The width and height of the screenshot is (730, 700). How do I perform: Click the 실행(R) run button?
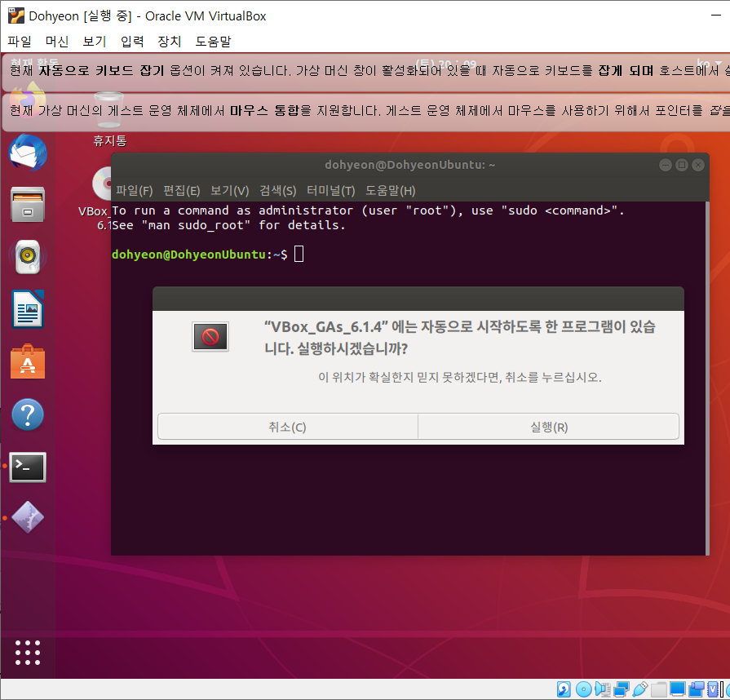click(x=548, y=427)
